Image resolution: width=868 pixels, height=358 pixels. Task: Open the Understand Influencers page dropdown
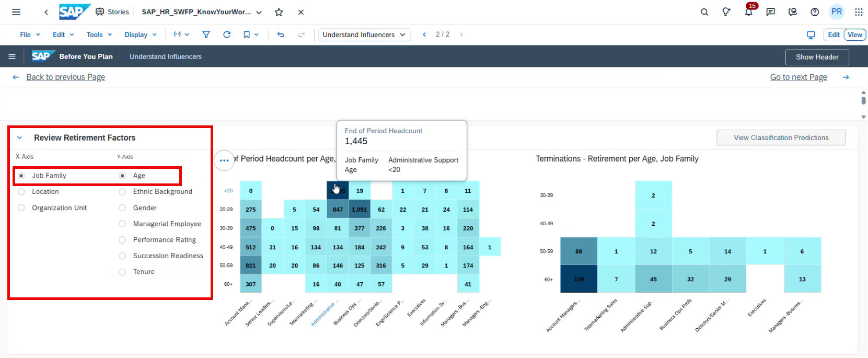(x=364, y=34)
